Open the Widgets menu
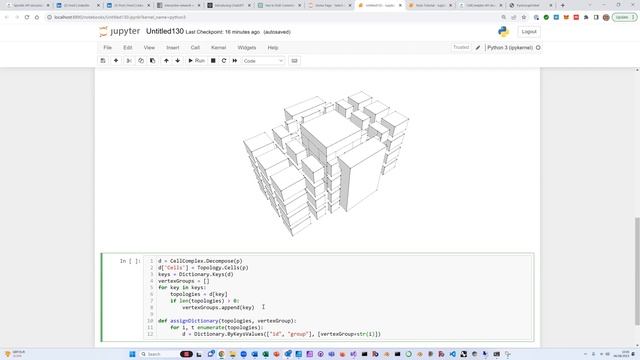 point(247,48)
